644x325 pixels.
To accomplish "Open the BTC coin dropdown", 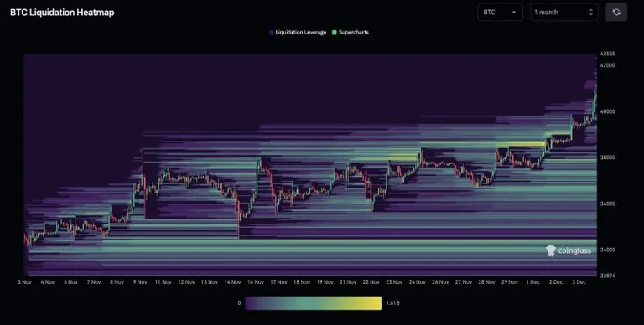I will pos(500,13).
